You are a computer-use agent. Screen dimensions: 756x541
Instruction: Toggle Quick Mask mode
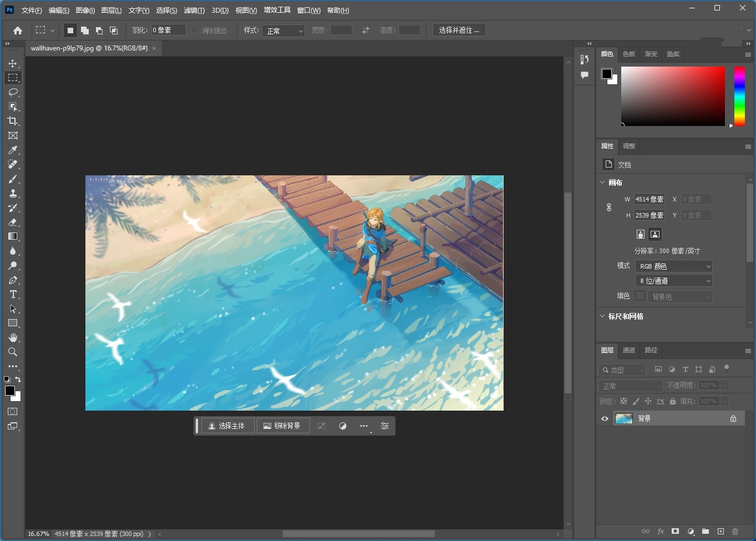[x=13, y=412]
